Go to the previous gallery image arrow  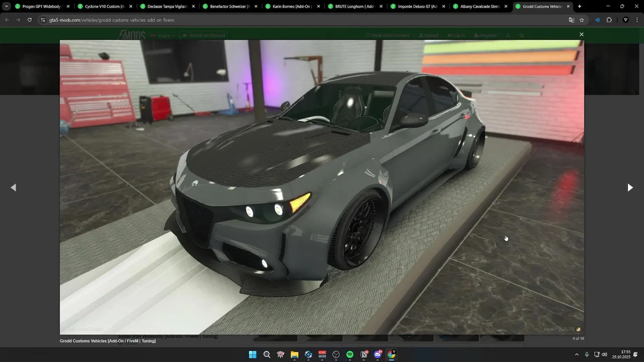coord(14,188)
